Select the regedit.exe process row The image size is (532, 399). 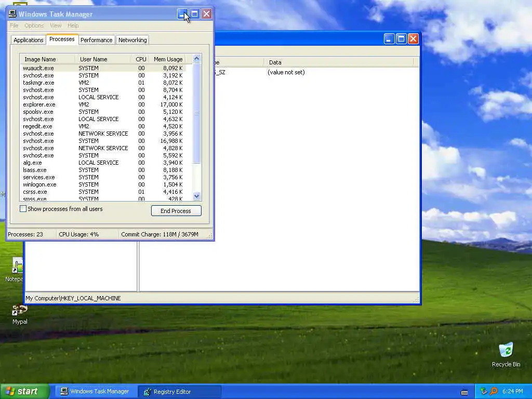pos(103,126)
